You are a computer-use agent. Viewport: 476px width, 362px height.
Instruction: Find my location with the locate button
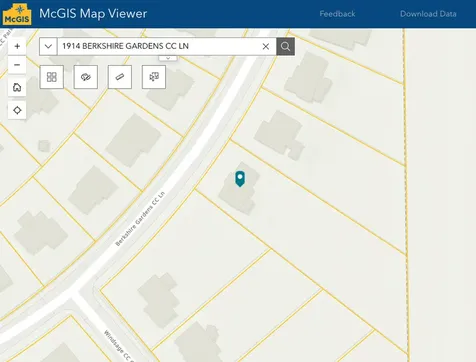[x=17, y=110]
